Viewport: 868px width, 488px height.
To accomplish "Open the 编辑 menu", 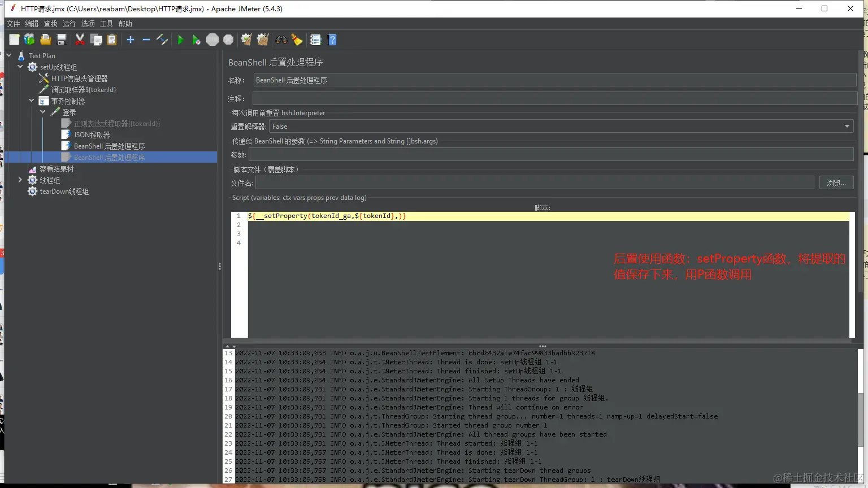I will (32, 24).
